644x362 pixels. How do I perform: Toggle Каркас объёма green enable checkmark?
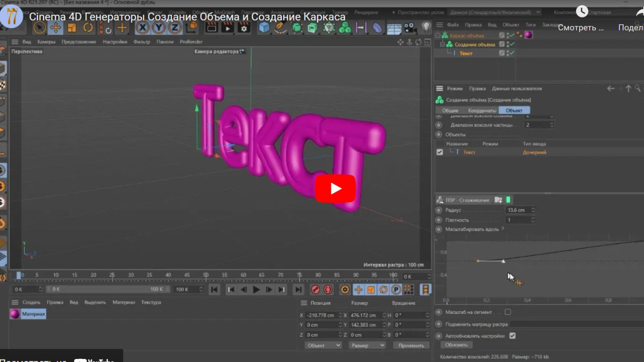pyautogui.click(x=512, y=35)
